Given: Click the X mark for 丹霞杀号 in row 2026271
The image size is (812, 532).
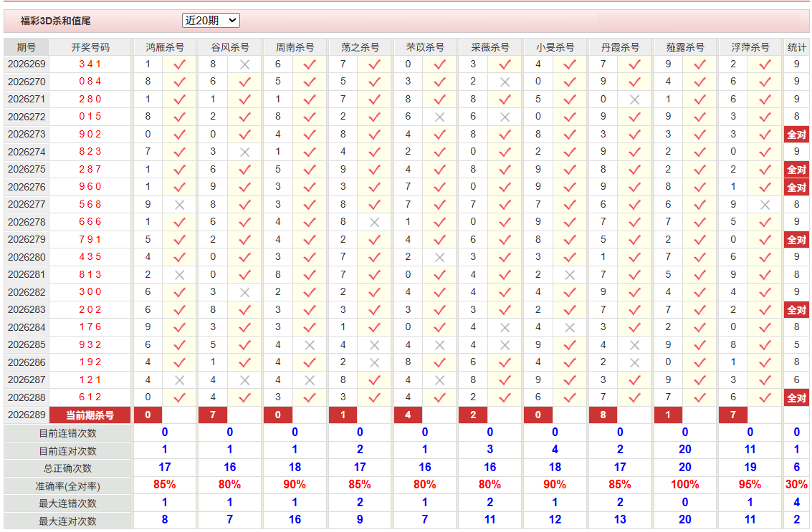Looking at the screenshot, I should point(635,100).
